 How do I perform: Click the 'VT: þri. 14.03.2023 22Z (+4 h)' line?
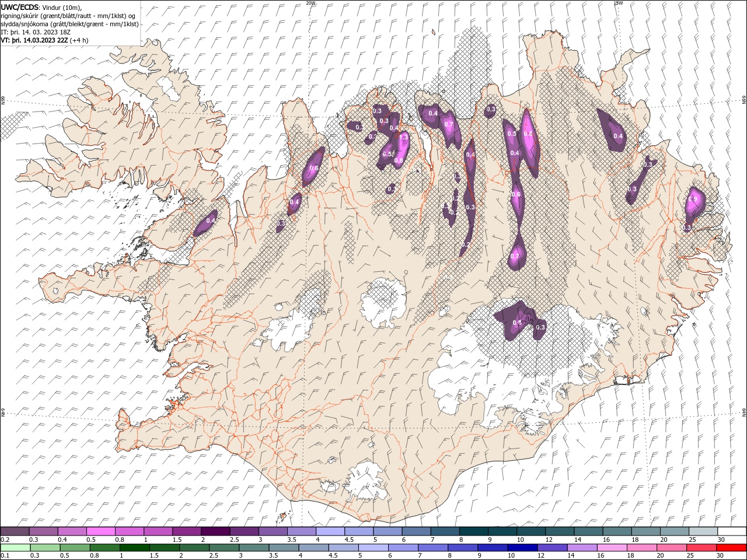coord(45,40)
